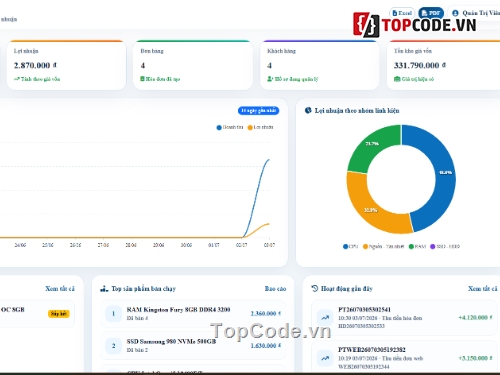Click the warehouse icon in Tồn kho card
500x375 pixels.
(397, 79)
